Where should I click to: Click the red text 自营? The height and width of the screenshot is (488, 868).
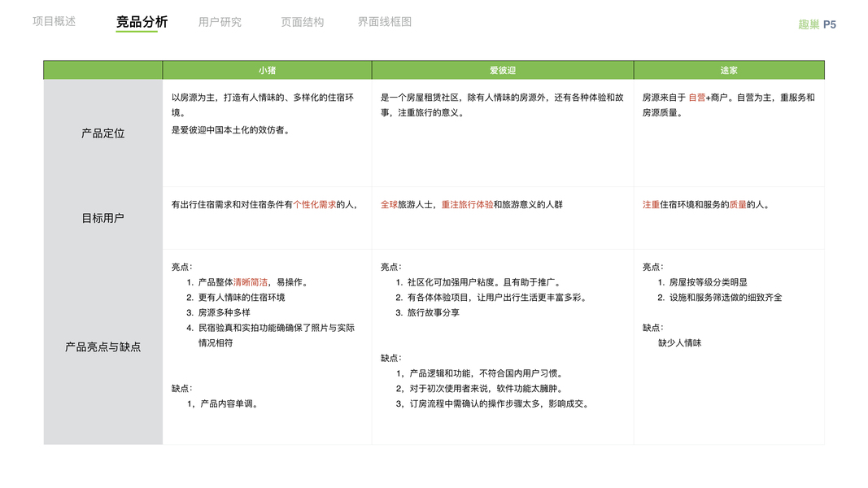(x=697, y=98)
